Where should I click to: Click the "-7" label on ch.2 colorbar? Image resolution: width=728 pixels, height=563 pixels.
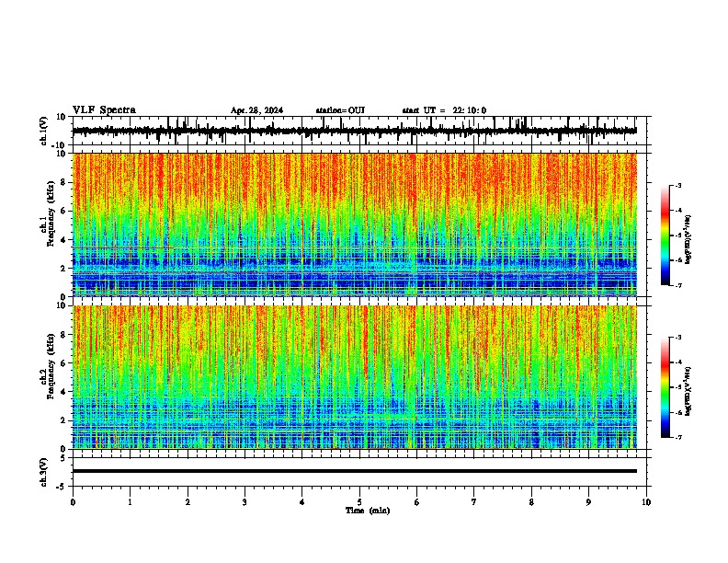point(678,437)
